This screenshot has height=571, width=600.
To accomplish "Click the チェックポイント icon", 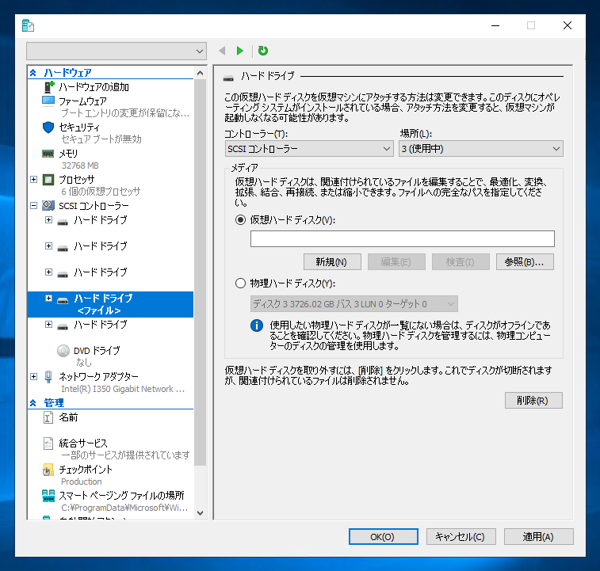I will 48,470.
